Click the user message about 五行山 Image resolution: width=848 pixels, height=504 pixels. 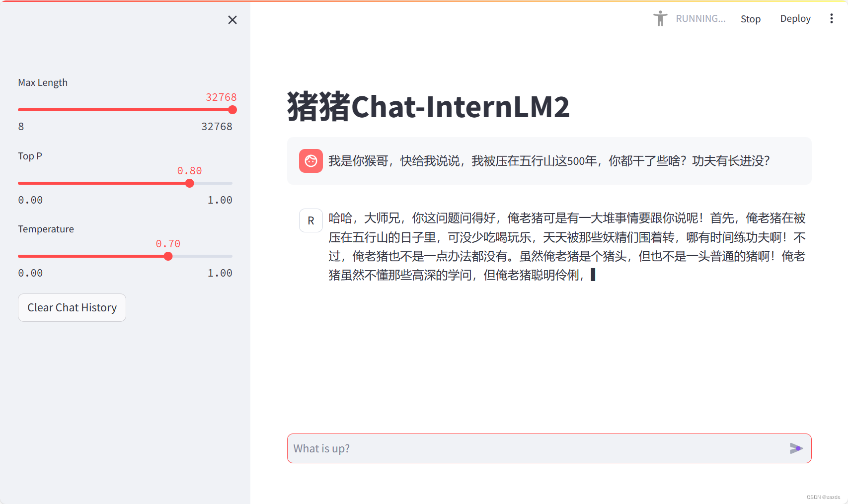click(x=549, y=161)
